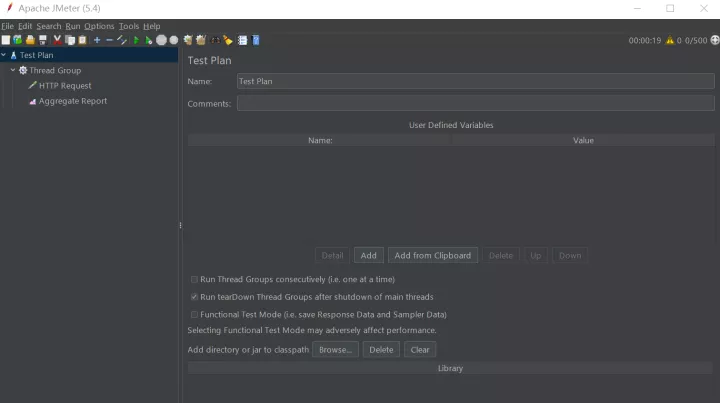This screenshot has height=403, width=720.
Task: Enable Run Thread Groups consecutively checkbox
Action: coord(194,279)
